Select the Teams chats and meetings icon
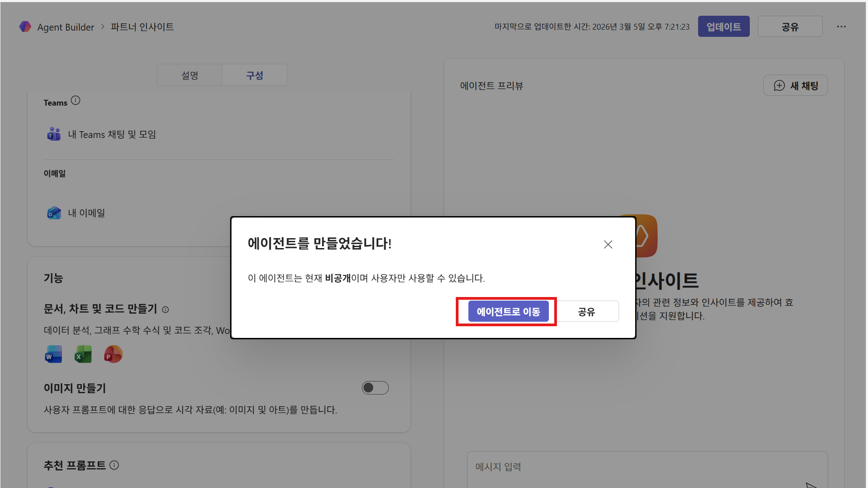 click(54, 134)
